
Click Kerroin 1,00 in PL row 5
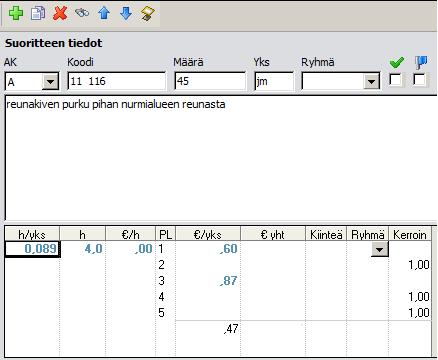419,313
